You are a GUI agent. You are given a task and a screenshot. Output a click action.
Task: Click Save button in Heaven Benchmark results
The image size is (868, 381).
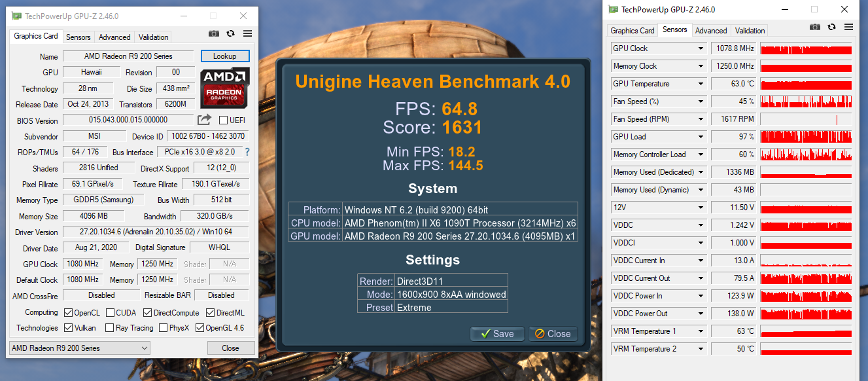[x=496, y=333]
